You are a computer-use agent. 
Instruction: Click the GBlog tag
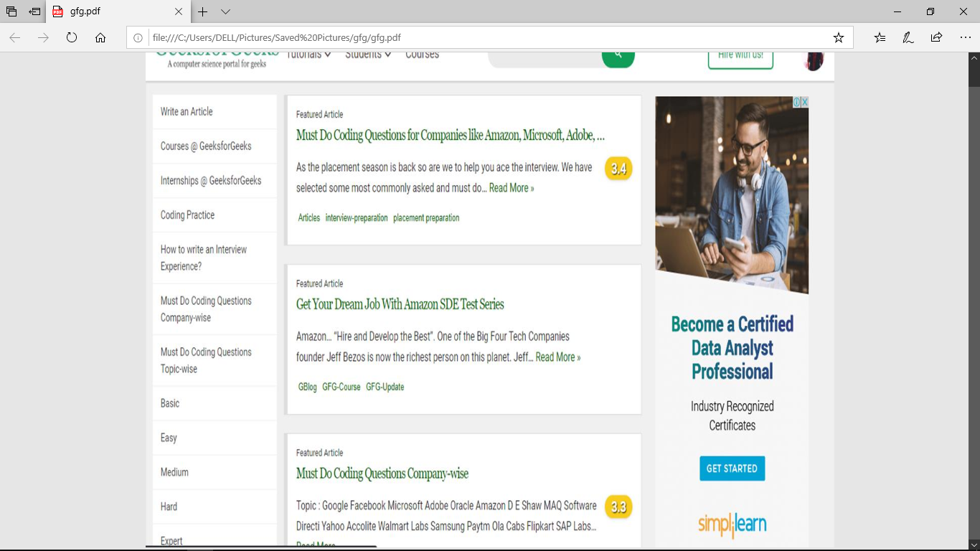[x=308, y=387]
